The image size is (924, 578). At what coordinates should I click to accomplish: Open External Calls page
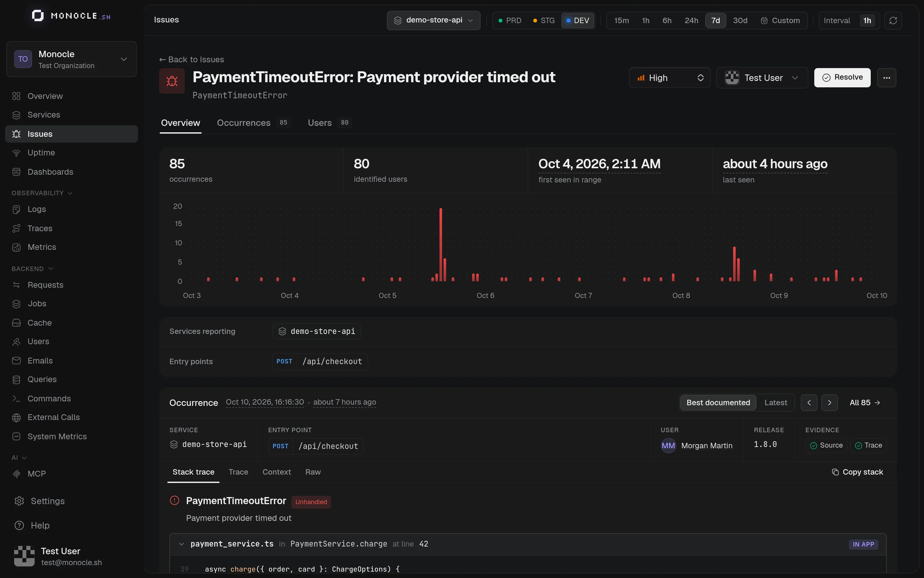(72, 417)
